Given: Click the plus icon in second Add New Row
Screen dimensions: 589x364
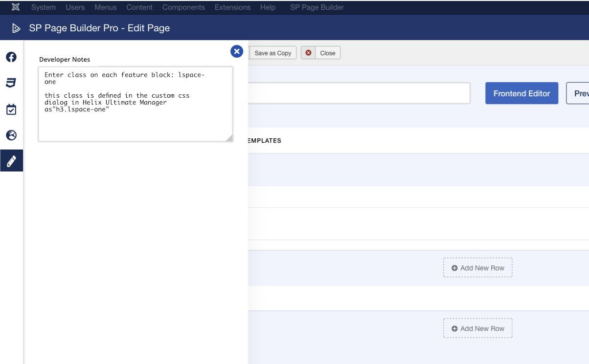Looking at the screenshot, I should click(454, 328).
